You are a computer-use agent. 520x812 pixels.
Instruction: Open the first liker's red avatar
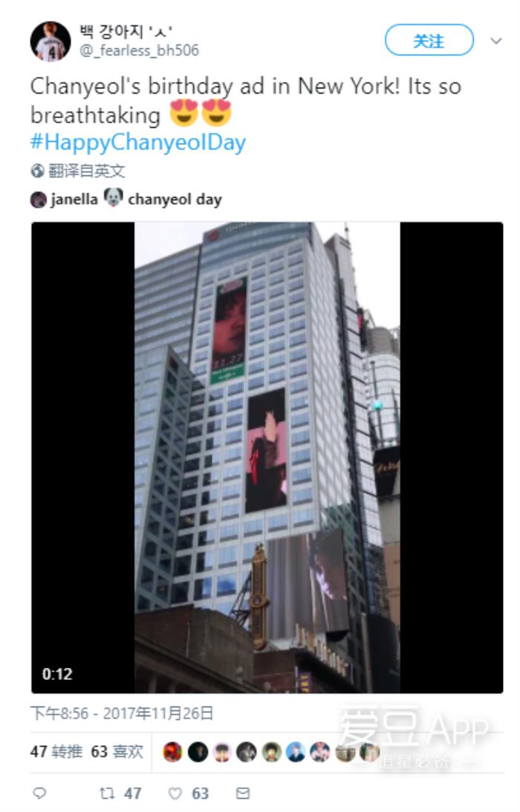tap(172, 751)
